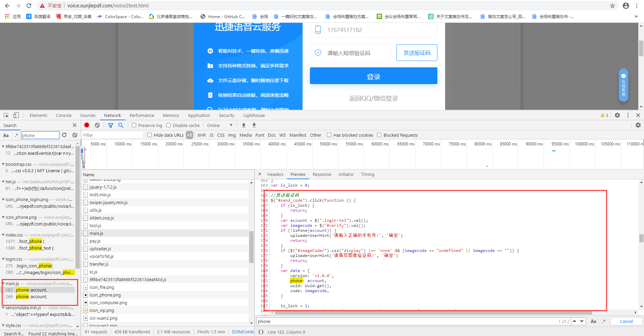Screen dimensions: 644x336
Task: Cancel the find bar in the preview pane
Action: point(626,321)
